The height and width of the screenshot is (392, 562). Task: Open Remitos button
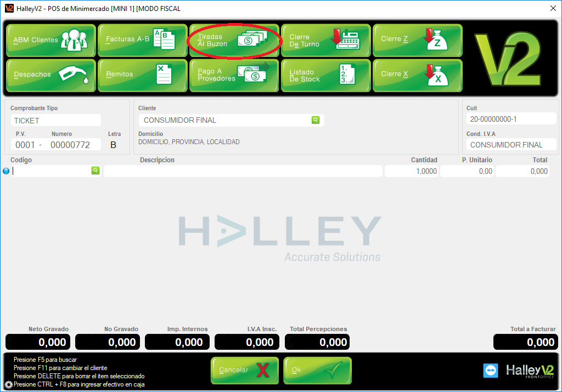[x=143, y=75]
